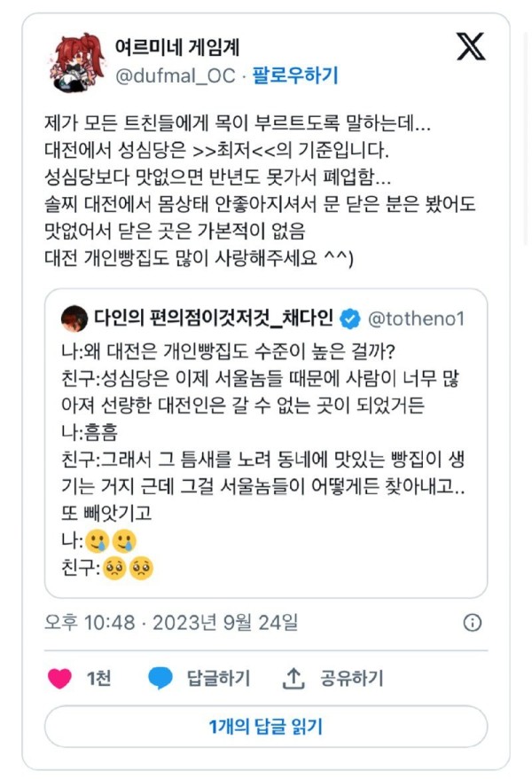The height and width of the screenshot is (779, 532).
Task: Open the 여르미네 게임계 display name link
Action: (x=177, y=46)
